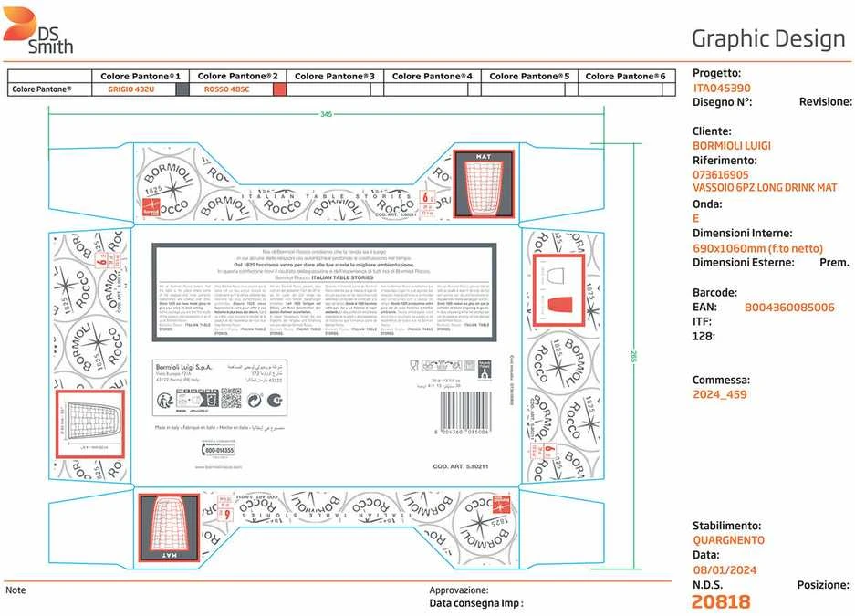The height and width of the screenshot is (616, 855).
Task: Click the red 6 pieces badge on top flap
Action: 426,202
